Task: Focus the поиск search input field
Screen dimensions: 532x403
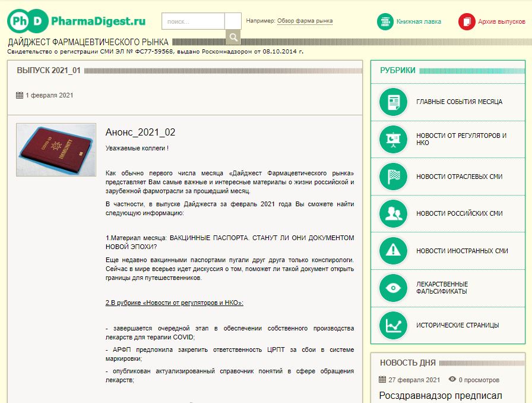Action: point(193,21)
